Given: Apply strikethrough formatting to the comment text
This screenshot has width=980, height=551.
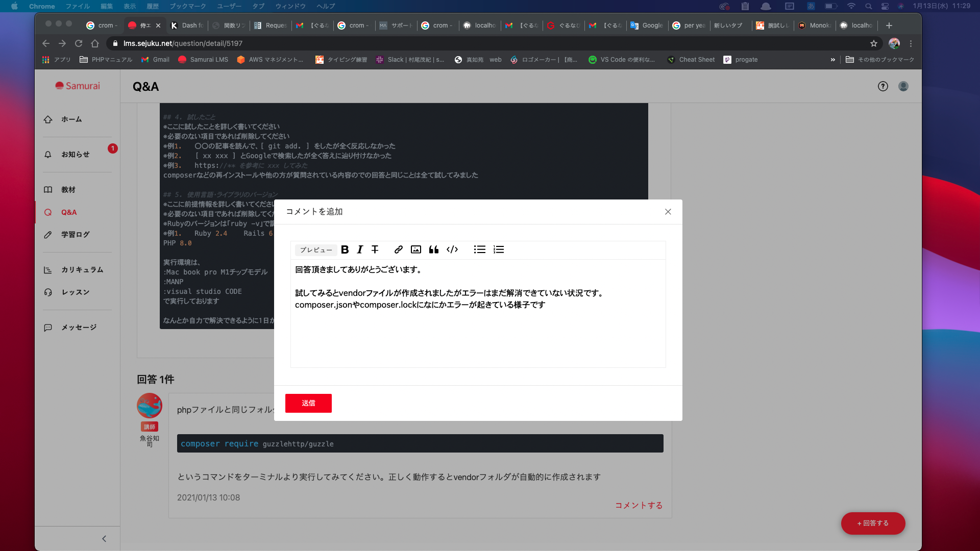Looking at the screenshot, I should [375, 249].
